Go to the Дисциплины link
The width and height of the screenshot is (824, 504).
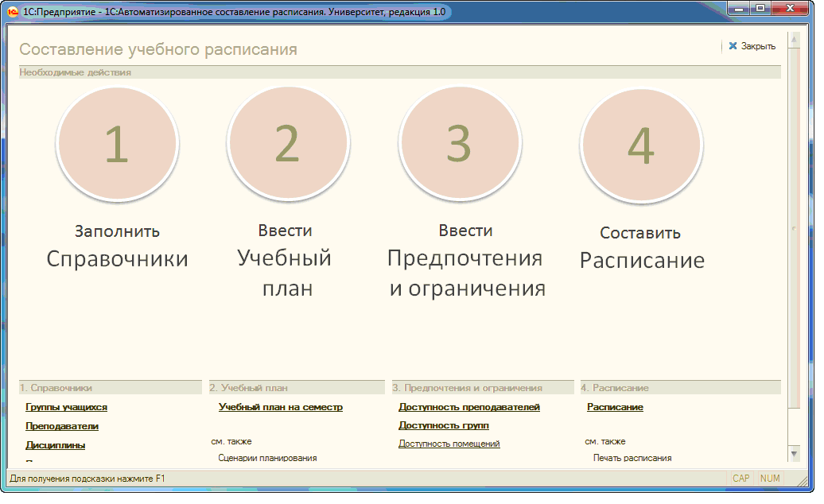click(56, 445)
